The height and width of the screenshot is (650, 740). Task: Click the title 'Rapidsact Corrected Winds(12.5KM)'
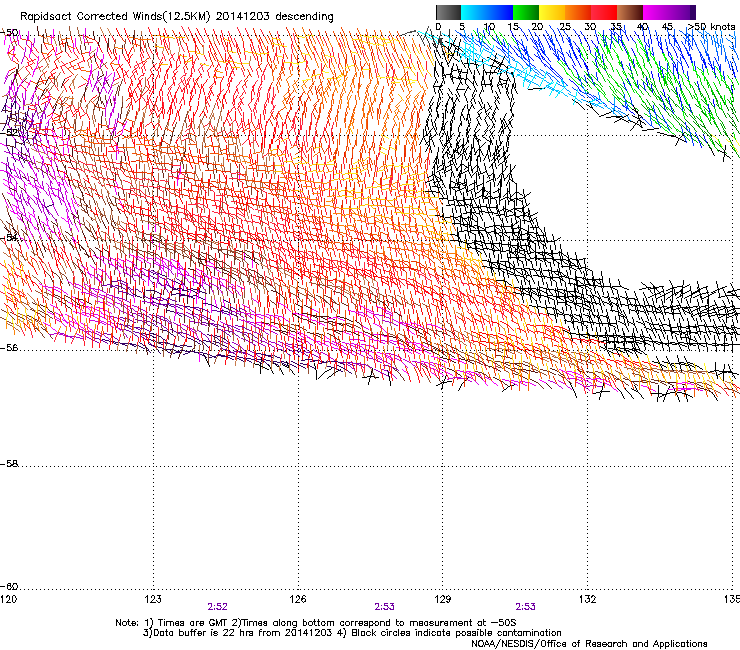[x=115, y=17]
